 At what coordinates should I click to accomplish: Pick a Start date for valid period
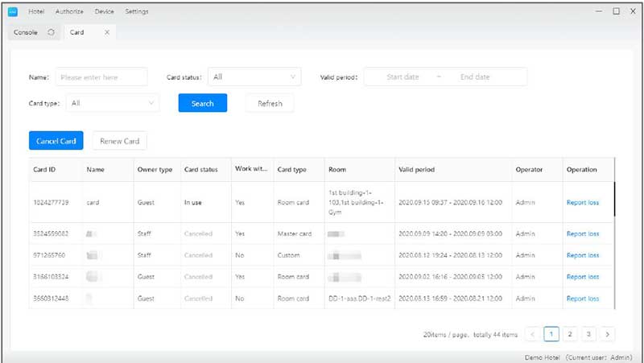402,77
